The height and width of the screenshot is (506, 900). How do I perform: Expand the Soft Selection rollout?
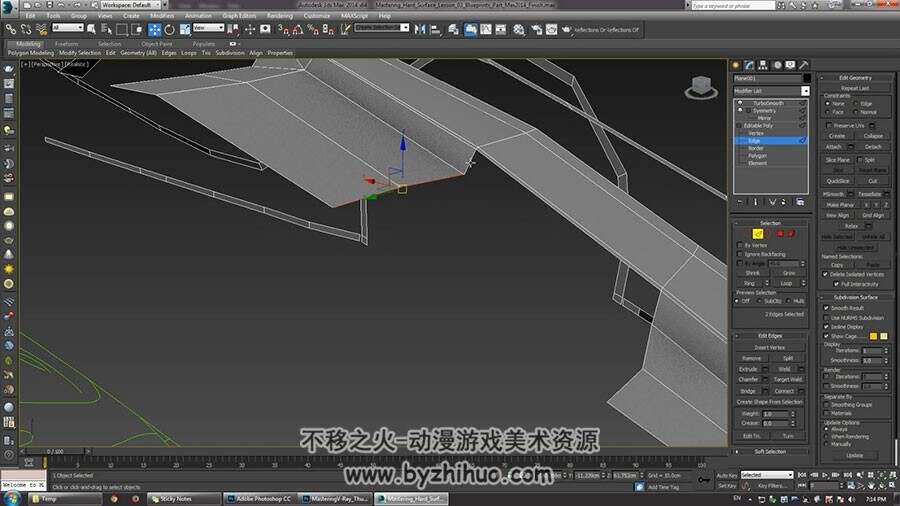point(770,451)
